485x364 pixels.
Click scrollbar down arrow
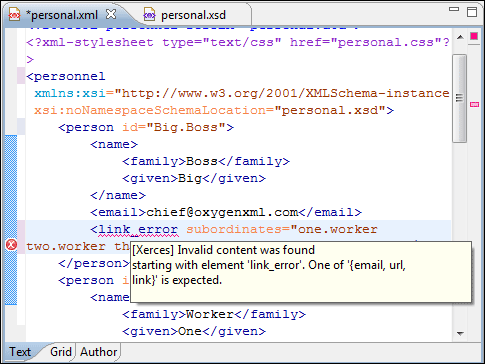click(x=460, y=333)
